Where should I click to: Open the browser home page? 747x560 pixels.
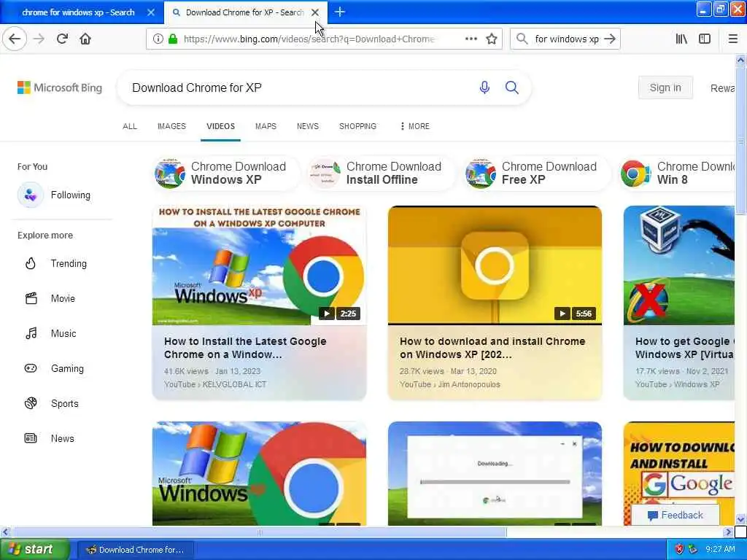(x=85, y=39)
